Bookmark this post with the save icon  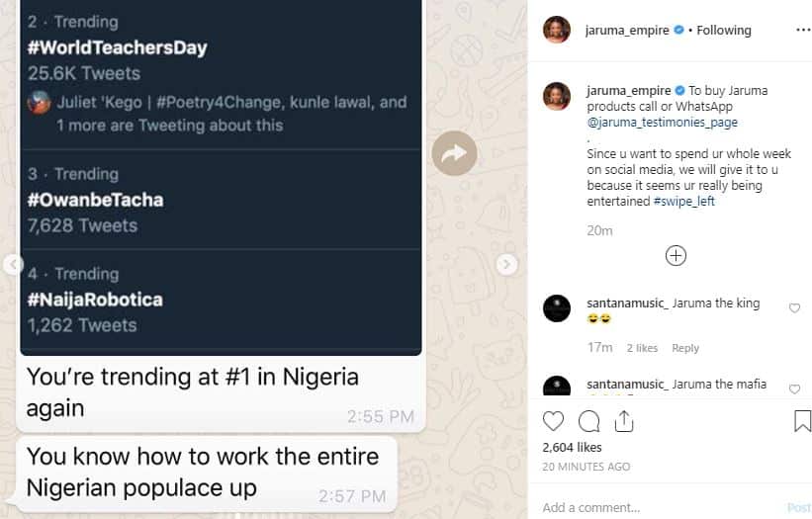pyautogui.click(x=802, y=421)
